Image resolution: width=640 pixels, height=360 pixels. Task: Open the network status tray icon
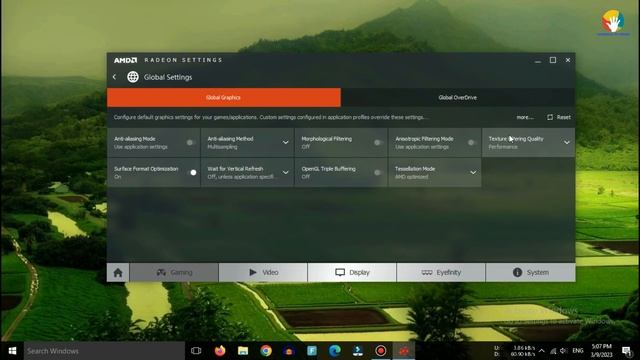click(x=553, y=351)
